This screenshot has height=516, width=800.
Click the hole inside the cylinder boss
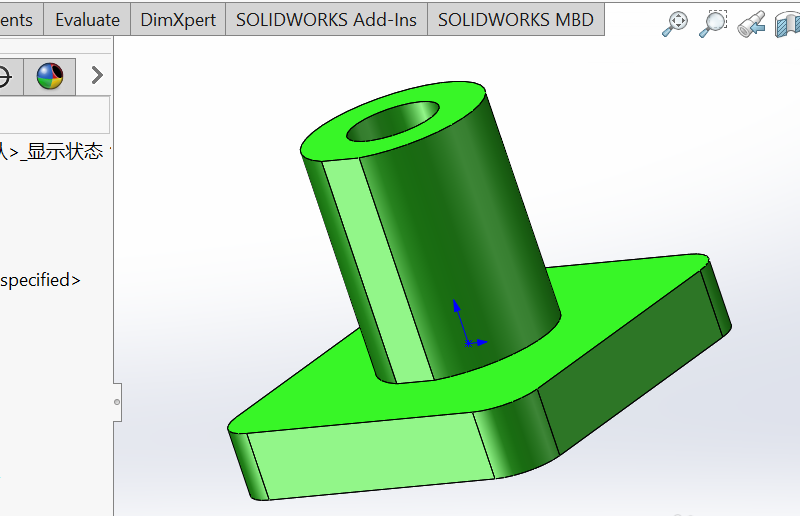coord(392,121)
